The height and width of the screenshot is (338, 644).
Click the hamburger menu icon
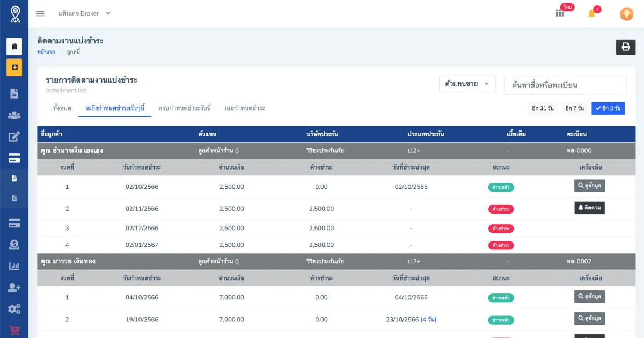tap(40, 13)
